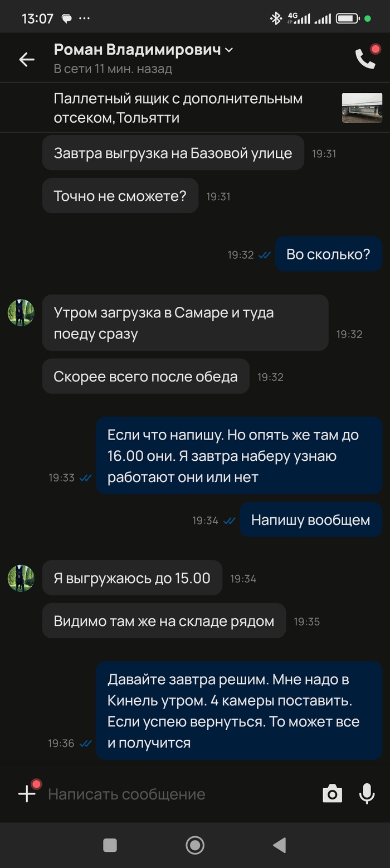The width and height of the screenshot is (390, 868).
Task: Tap the Напишу вообщем message bubble
Action: [311, 520]
